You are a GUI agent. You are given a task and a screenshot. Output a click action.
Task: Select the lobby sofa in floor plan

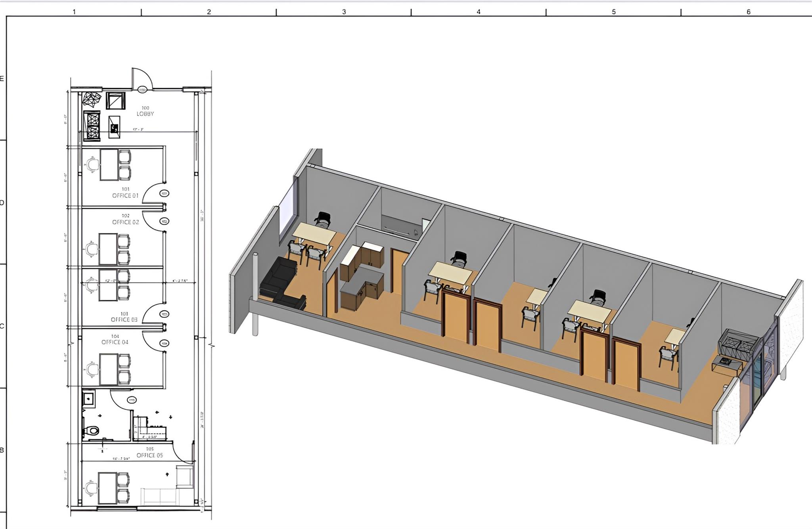(92, 126)
